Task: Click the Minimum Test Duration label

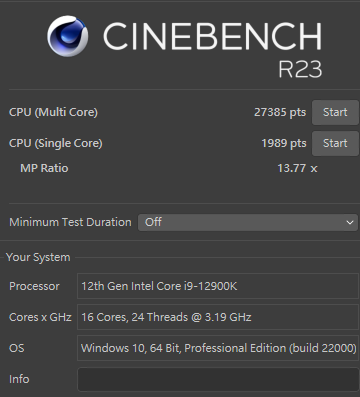Action: [70, 222]
